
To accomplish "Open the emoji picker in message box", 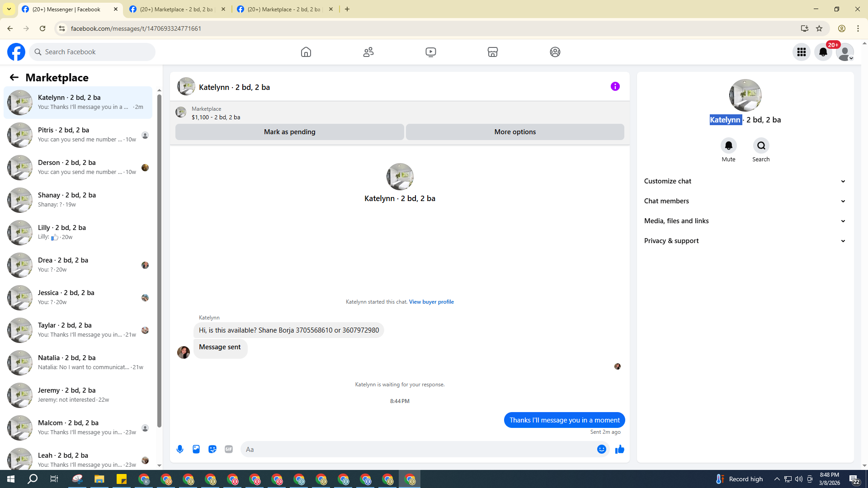I will tap(601, 449).
